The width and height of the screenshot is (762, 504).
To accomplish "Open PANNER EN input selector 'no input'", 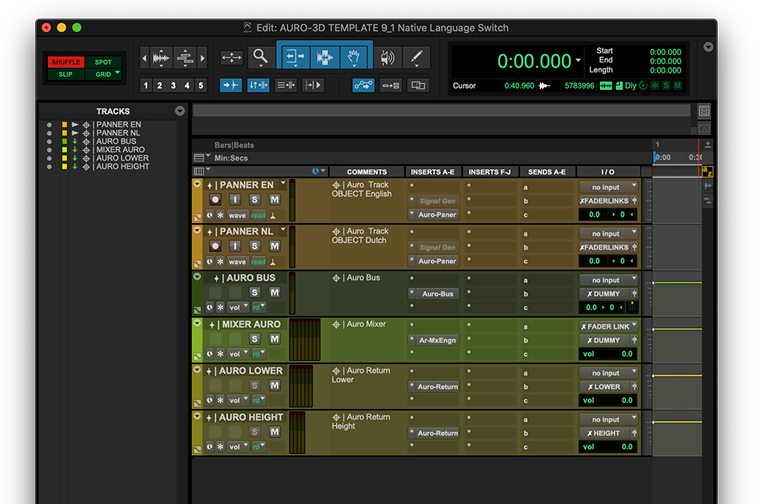I will (606, 187).
